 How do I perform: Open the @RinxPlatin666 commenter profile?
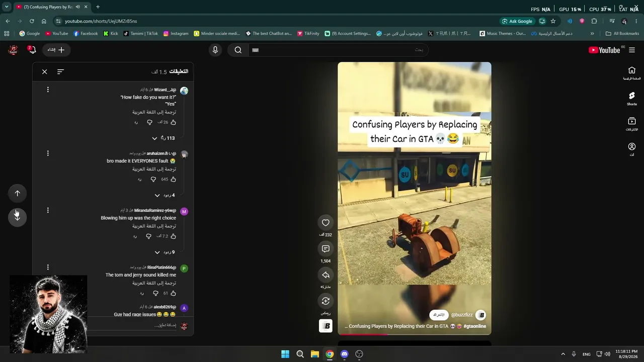pos(162,267)
